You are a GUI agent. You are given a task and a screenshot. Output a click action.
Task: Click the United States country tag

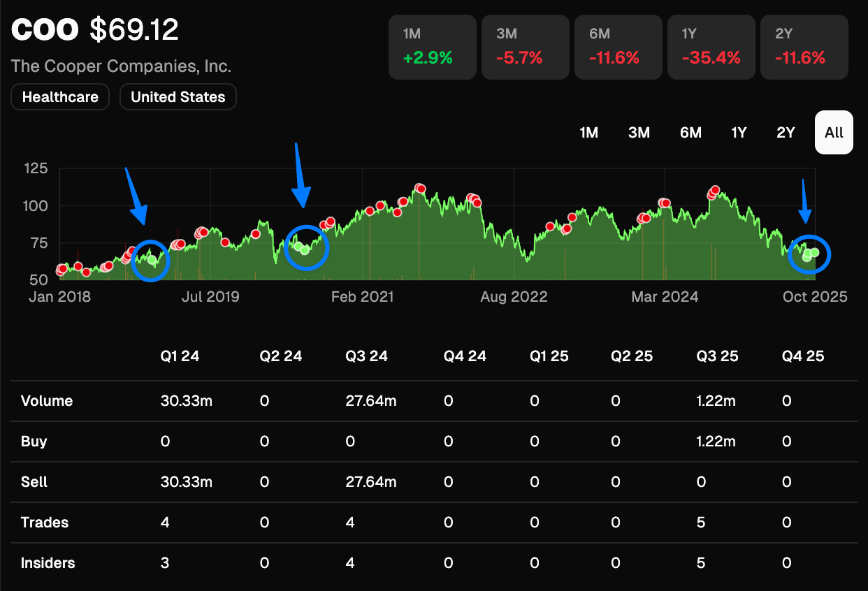(178, 97)
